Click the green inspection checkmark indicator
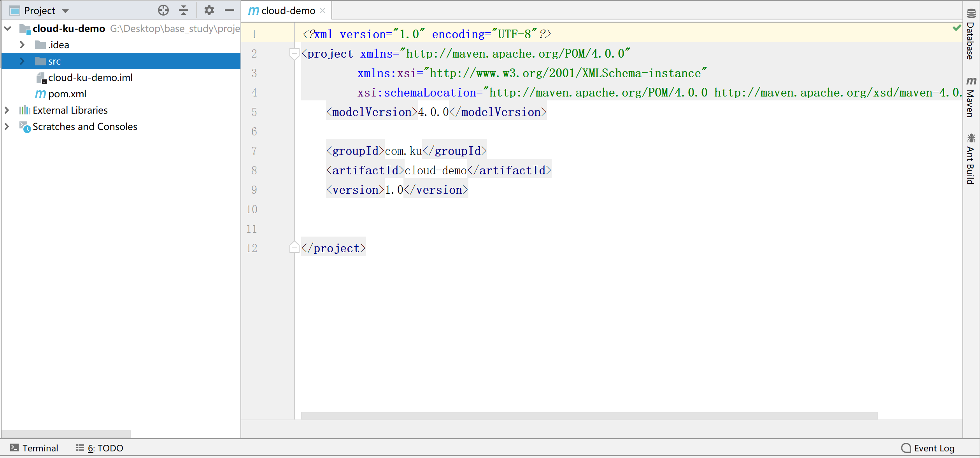The height and width of the screenshot is (458, 980). pyautogui.click(x=957, y=28)
